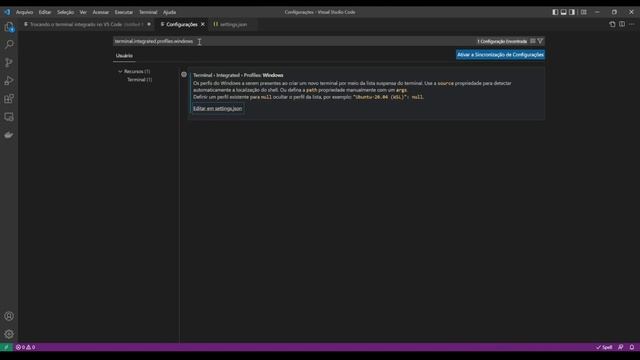This screenshot has width=640, height=360.
Task: Click Editar em settings.json link
Action: pos(218,109)
